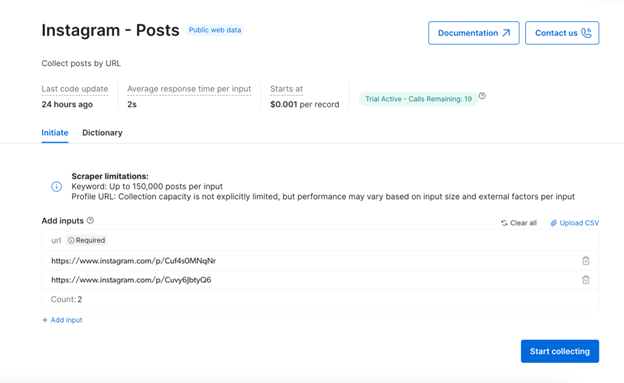Click the Last code update label

pyautogui.click(x=75, y=89)
